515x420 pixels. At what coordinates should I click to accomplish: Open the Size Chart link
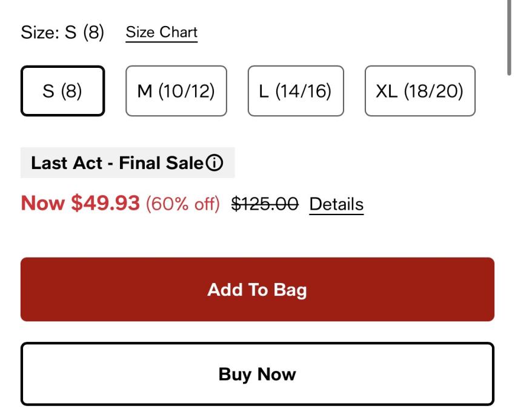[162, 33]
